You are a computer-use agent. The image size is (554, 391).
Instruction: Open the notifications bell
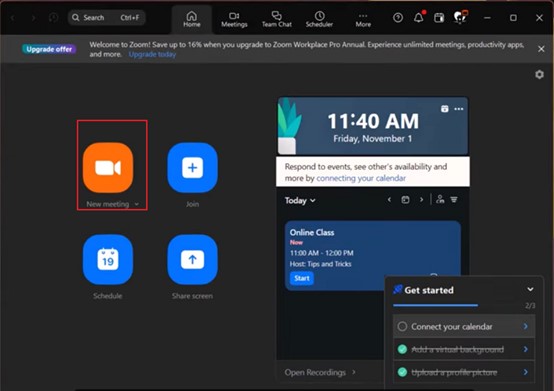coord(419,17)
